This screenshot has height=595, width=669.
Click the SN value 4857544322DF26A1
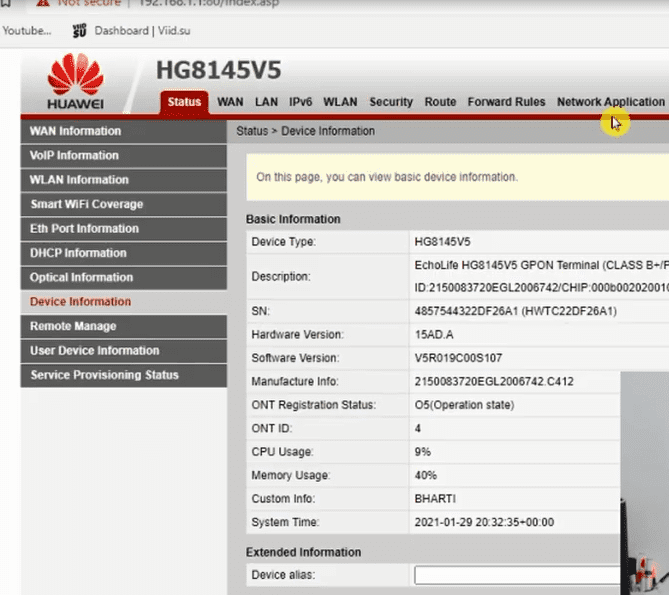tap(515, 311)
